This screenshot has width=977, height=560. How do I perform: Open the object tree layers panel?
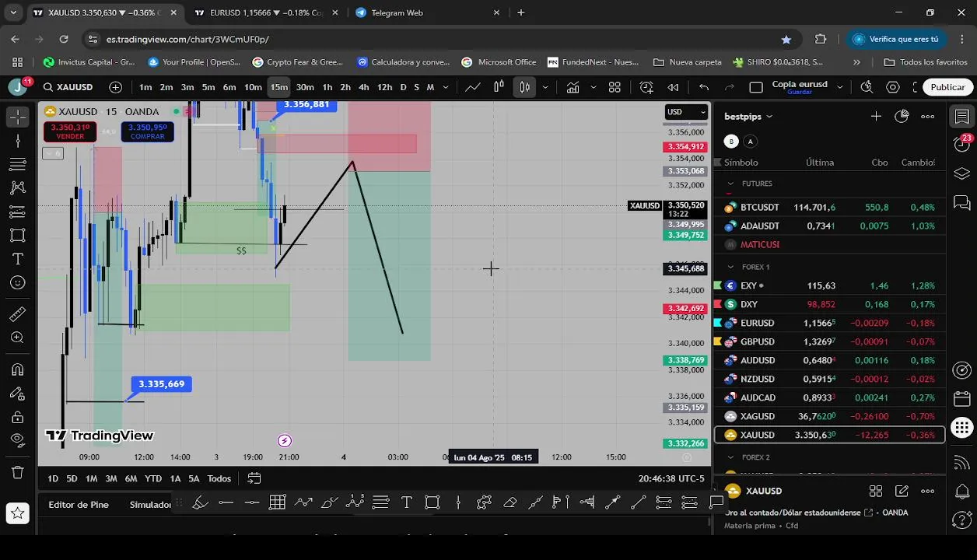tap(962, 173)
